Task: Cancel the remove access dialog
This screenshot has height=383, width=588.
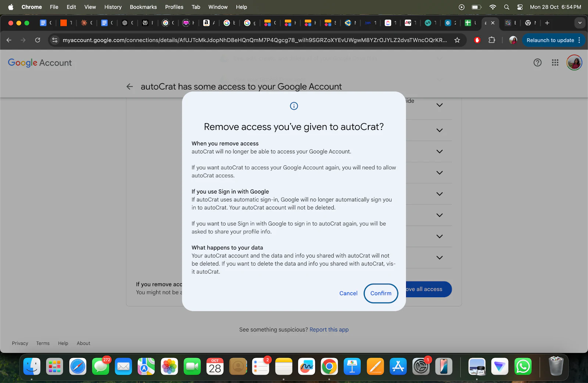Action: tap(348, 293)
